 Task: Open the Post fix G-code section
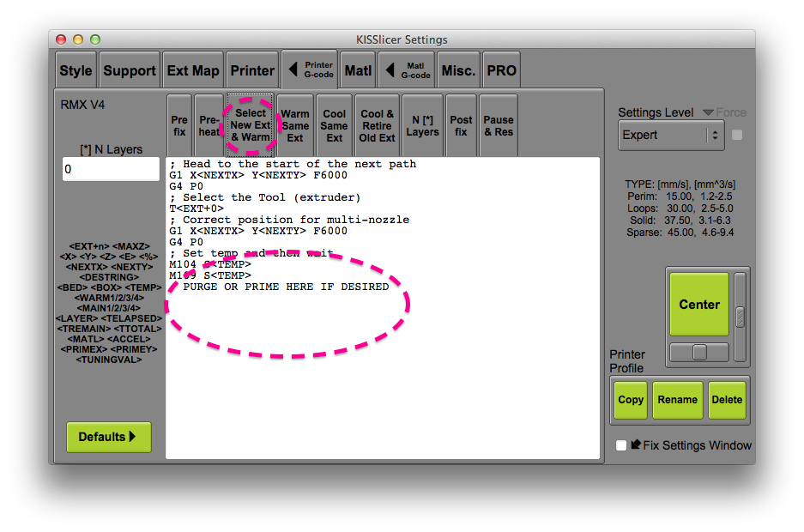(x=461, y=125)
